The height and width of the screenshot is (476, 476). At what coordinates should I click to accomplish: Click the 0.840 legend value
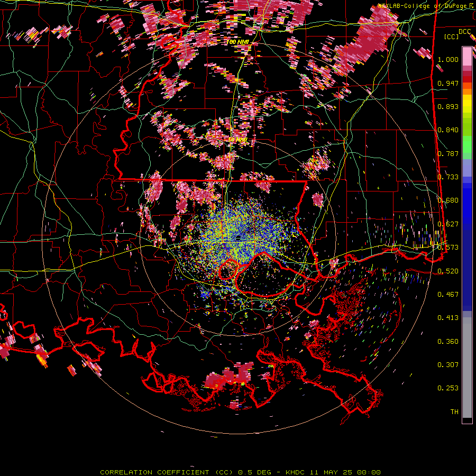coord(448,130)
